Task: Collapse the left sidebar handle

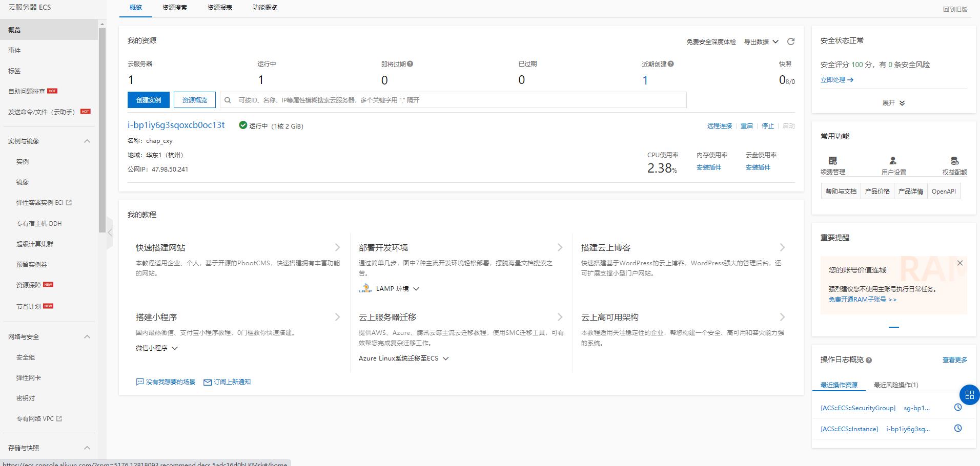Action: pos(110,232)
